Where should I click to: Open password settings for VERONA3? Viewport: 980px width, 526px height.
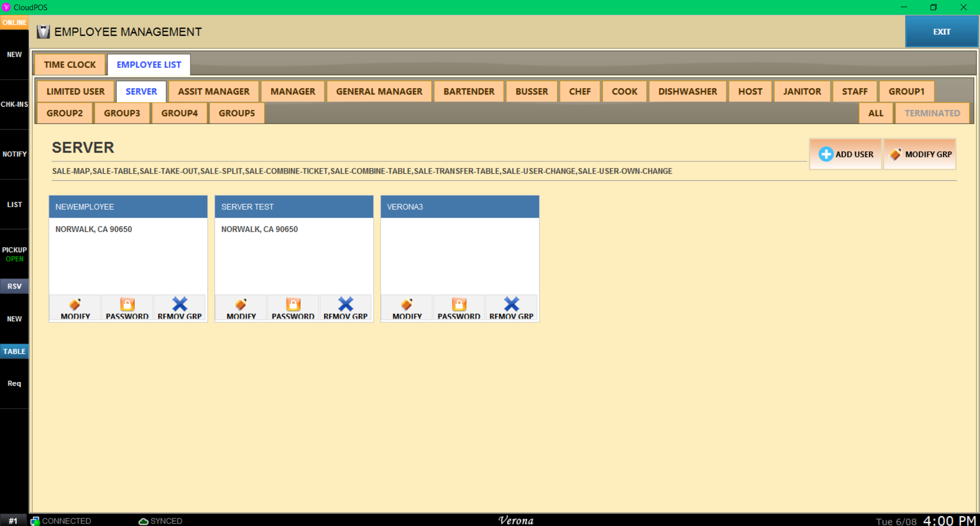[x=459, y=307]
